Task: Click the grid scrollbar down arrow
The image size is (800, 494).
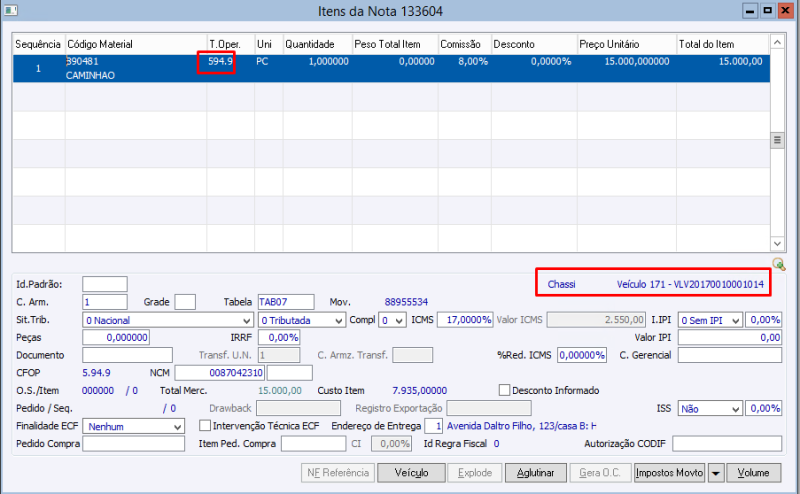Action: pos(776,243)
